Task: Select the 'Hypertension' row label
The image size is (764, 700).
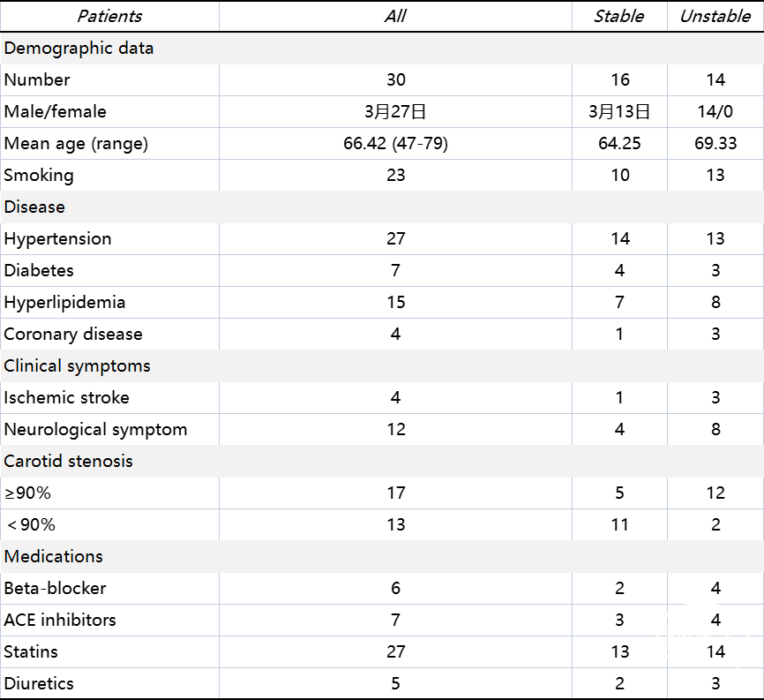Action: click(x=57, y=238)
